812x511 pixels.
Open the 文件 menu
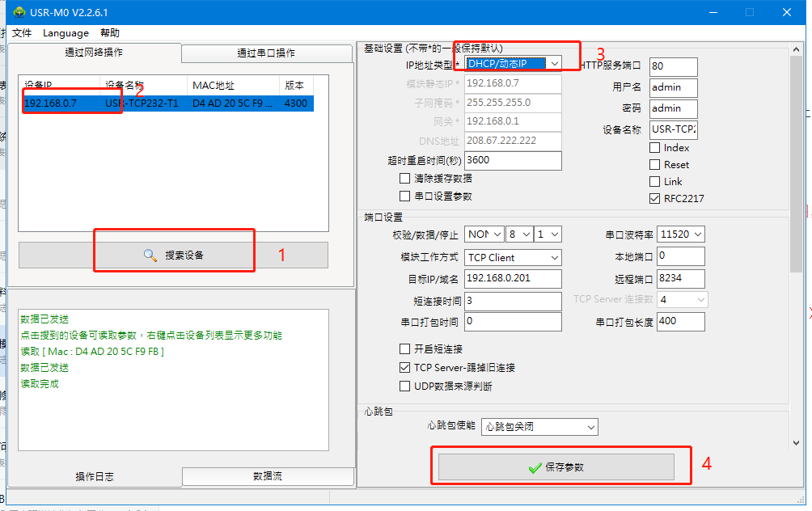click(22, 33)
